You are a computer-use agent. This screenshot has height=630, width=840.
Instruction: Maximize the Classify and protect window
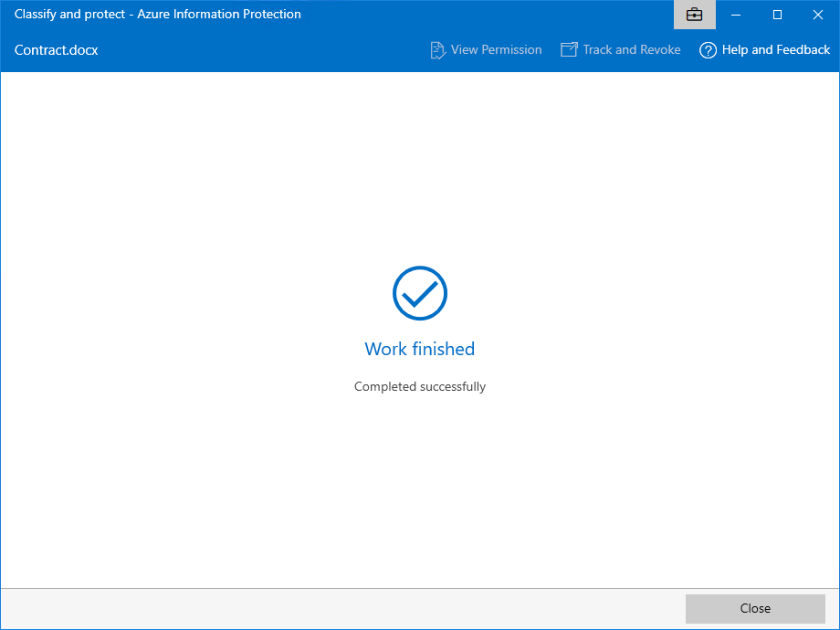coord(777,15)
